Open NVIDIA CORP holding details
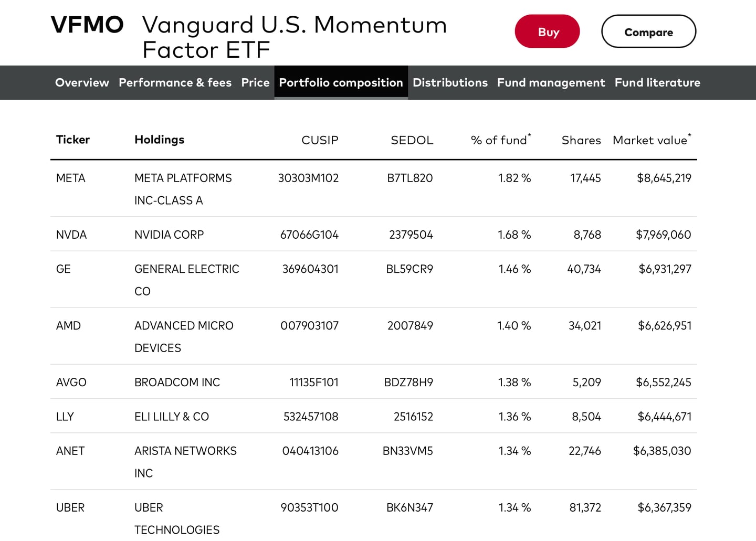756x541 pixels. click(169, 235)
